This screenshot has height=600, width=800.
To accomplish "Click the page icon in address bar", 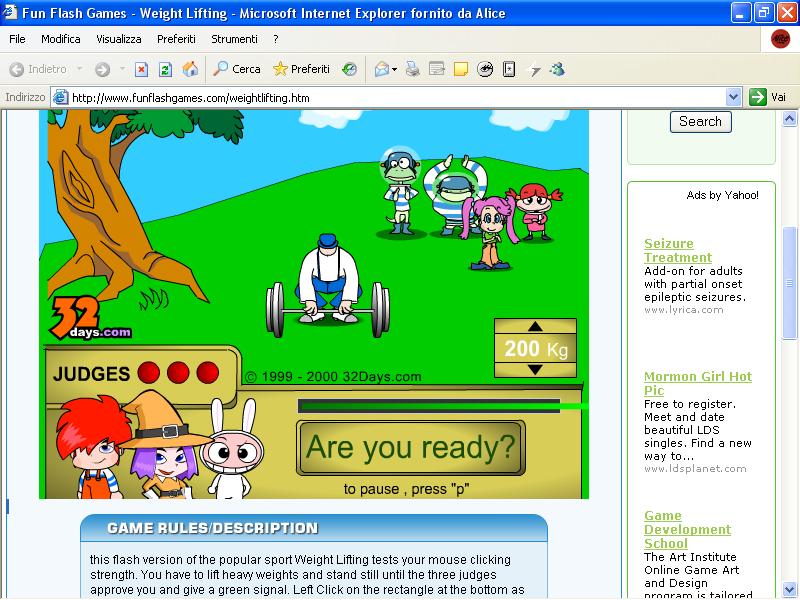I will 61,97.
